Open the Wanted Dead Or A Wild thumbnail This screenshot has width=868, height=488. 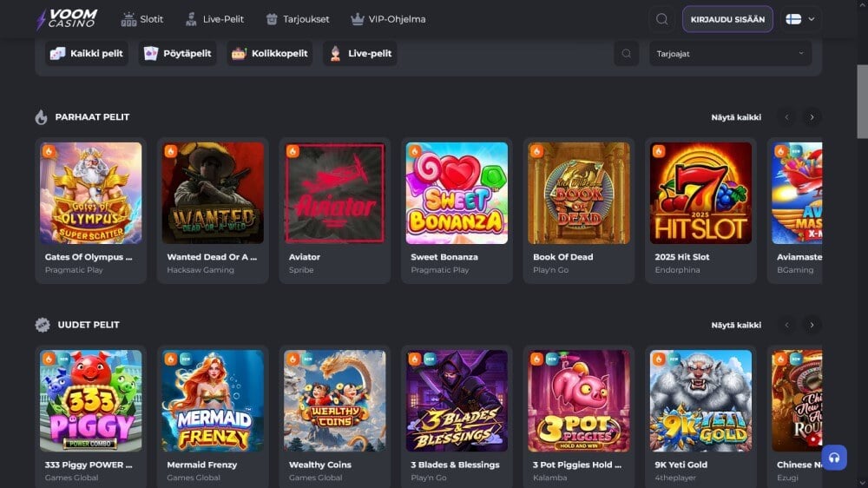tap(213, 193)
